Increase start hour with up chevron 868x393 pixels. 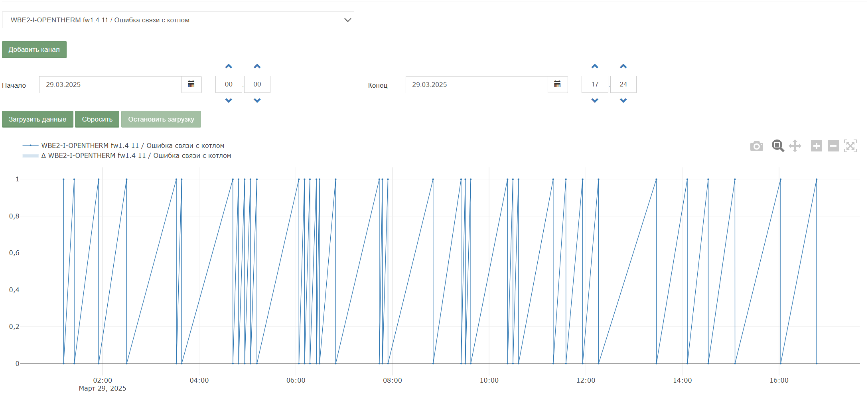[229, 66]
